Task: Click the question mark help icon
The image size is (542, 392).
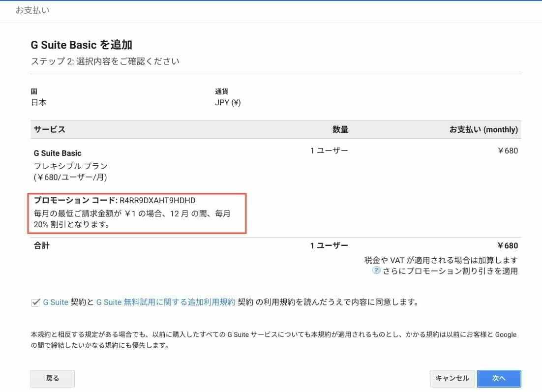Action: click(x=376, y=271)
